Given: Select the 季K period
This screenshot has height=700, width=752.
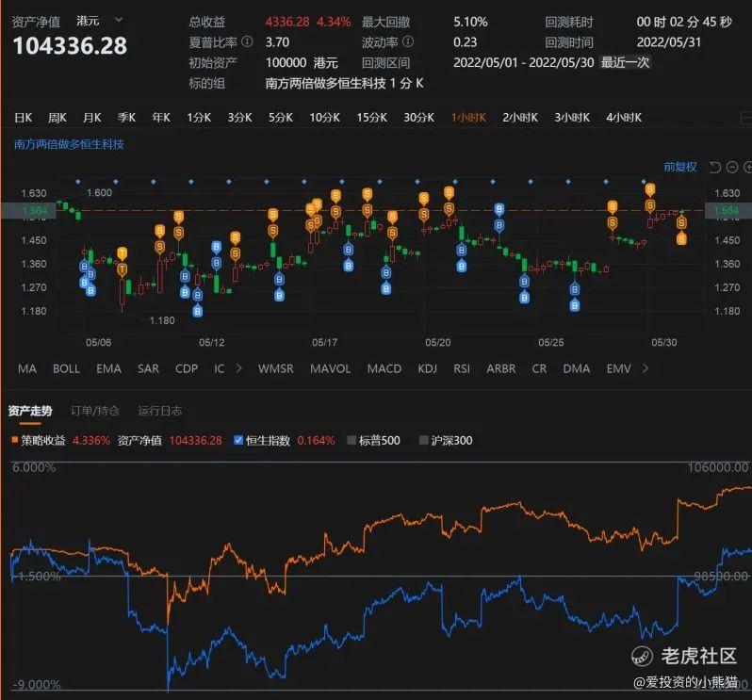Looking at the screenshot, I should (126, 118).
